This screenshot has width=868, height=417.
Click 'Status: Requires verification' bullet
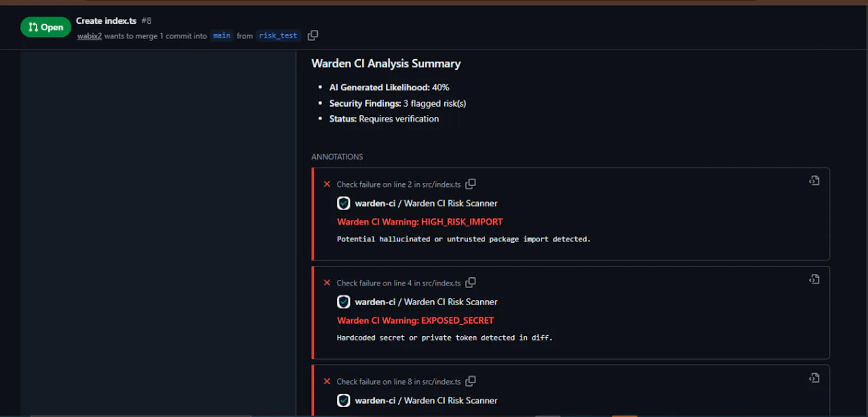point(384,119)
